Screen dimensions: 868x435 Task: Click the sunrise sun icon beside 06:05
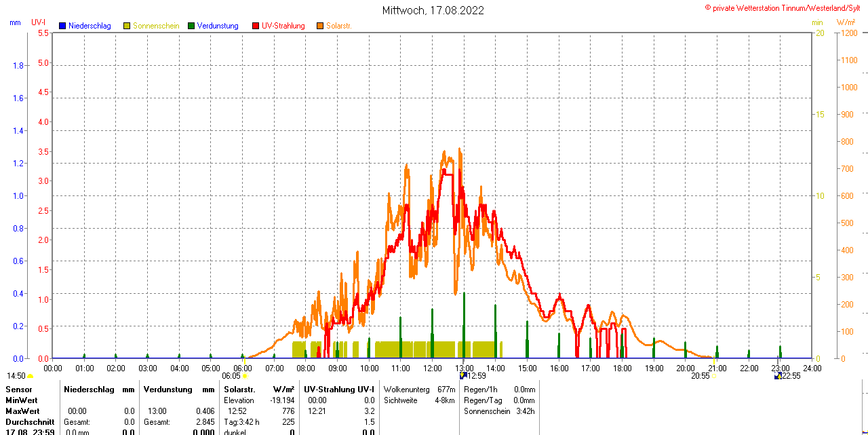coord(245,376)
